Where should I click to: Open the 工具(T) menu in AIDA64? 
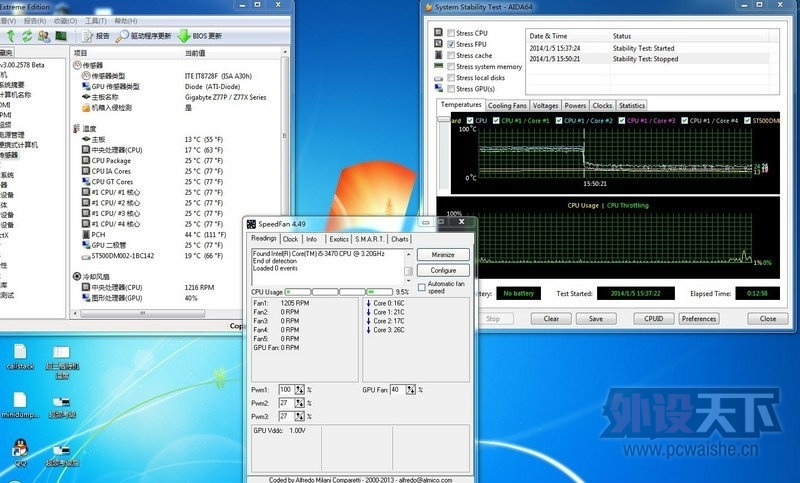95,21
